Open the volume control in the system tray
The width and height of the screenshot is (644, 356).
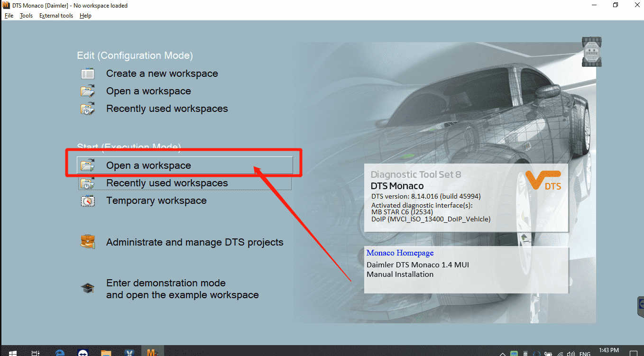click(571, 354)
